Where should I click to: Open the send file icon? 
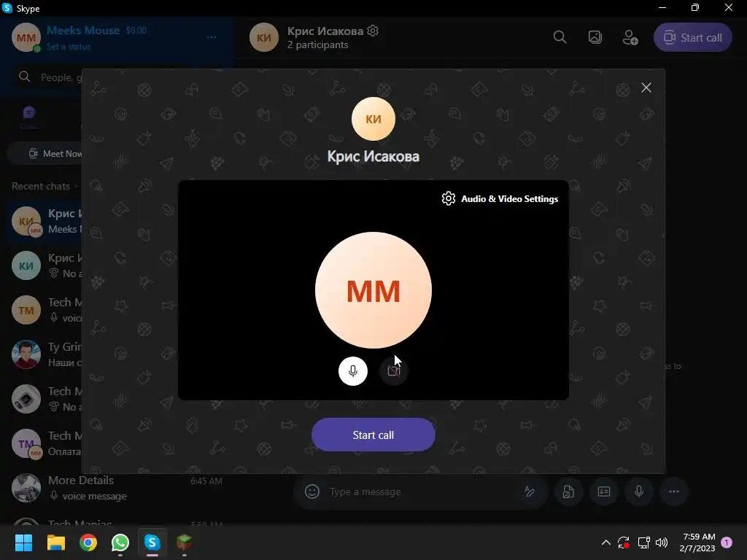pos(568,491)
